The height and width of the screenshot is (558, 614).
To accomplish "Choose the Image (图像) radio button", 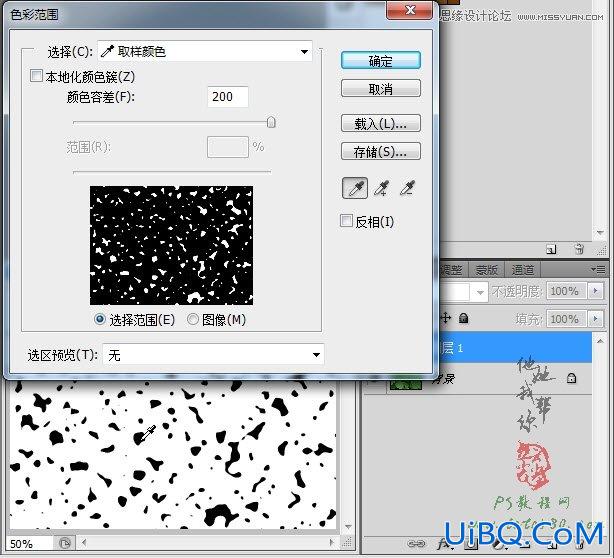I will (x=193, y=320).
